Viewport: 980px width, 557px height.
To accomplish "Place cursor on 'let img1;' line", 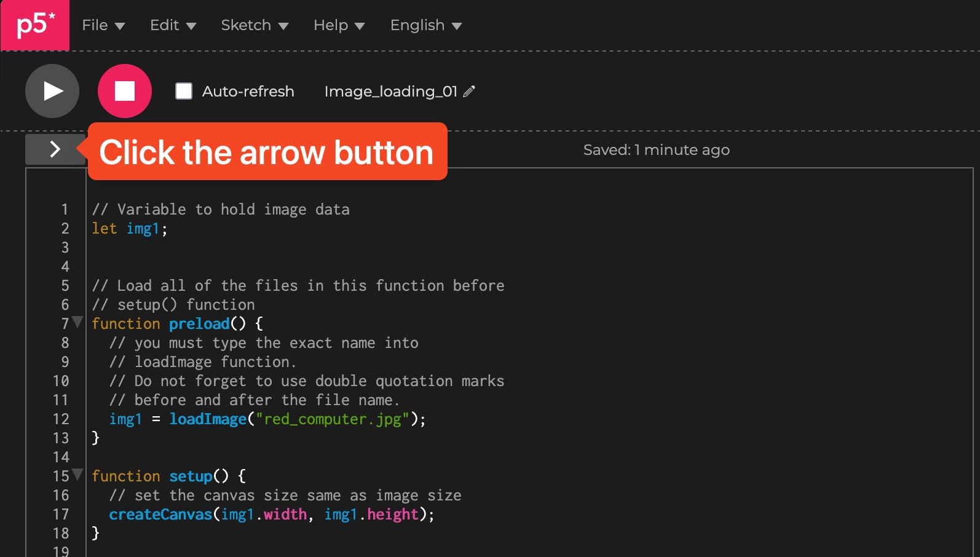I will point(129,229).
